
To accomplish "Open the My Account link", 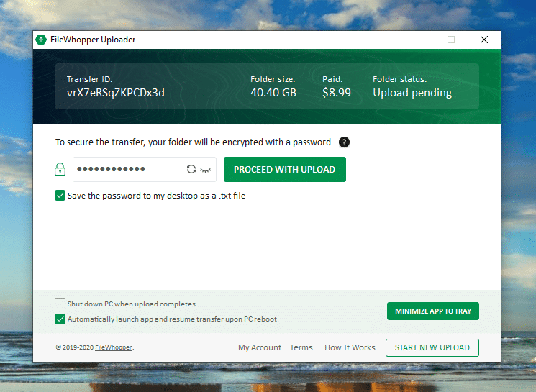I will (260, 347).
